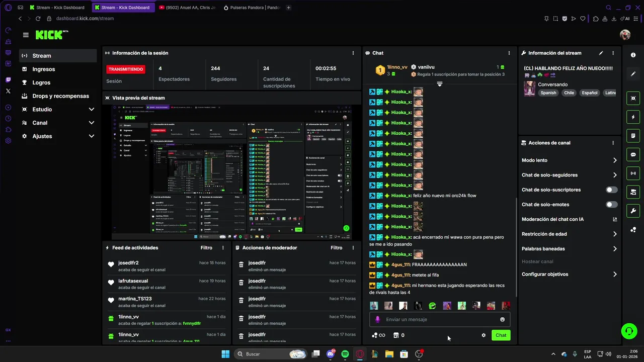The image size is (644, 362).
Task: Click the green Kick emote in emote row
Action: coord(432,306)
